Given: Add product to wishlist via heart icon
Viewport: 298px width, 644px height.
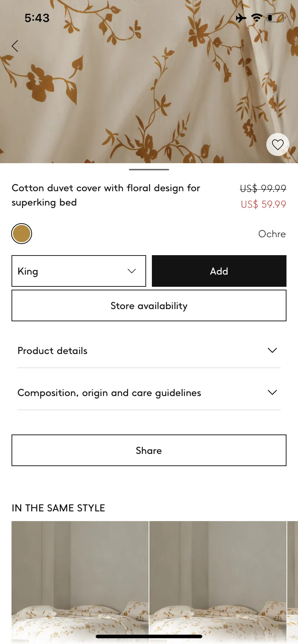Looking at the screenshot, I should (x=277, y=144).
